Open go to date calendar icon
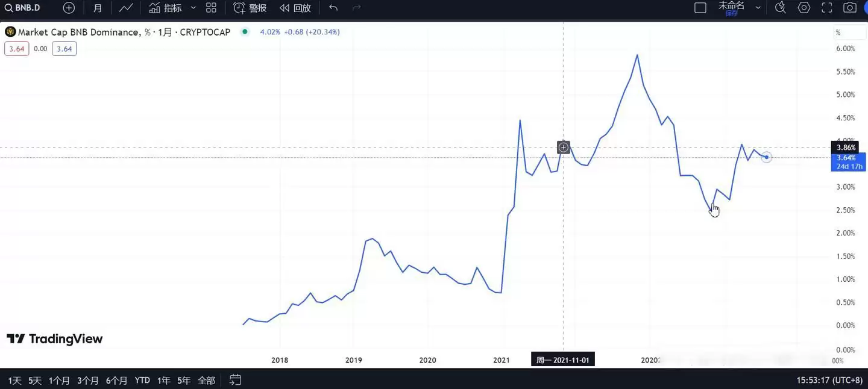The width and height of the screenshot is (868, 389). click(x=235, y=380)
